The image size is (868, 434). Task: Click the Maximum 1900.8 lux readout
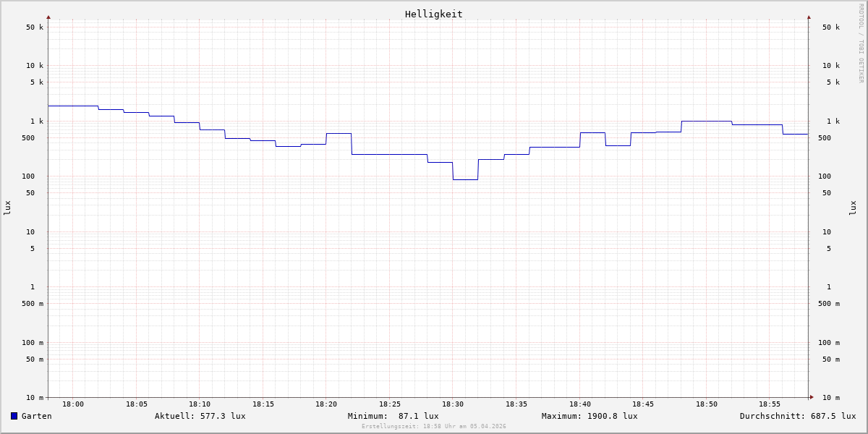pos(590,416)
